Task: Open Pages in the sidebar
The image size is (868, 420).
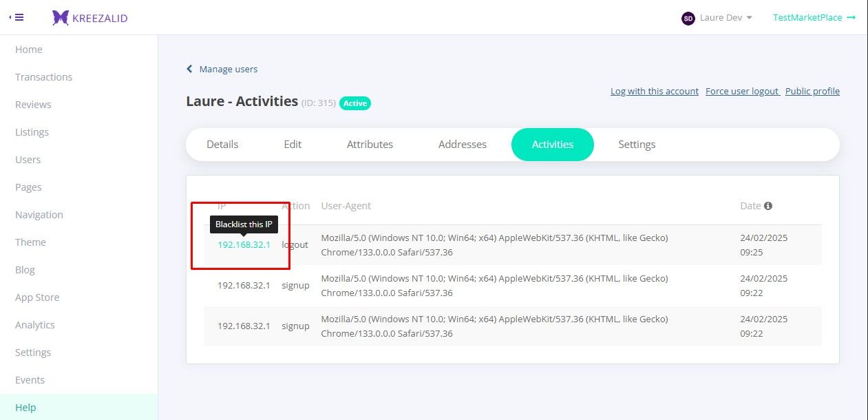Action: pos(28,187)
